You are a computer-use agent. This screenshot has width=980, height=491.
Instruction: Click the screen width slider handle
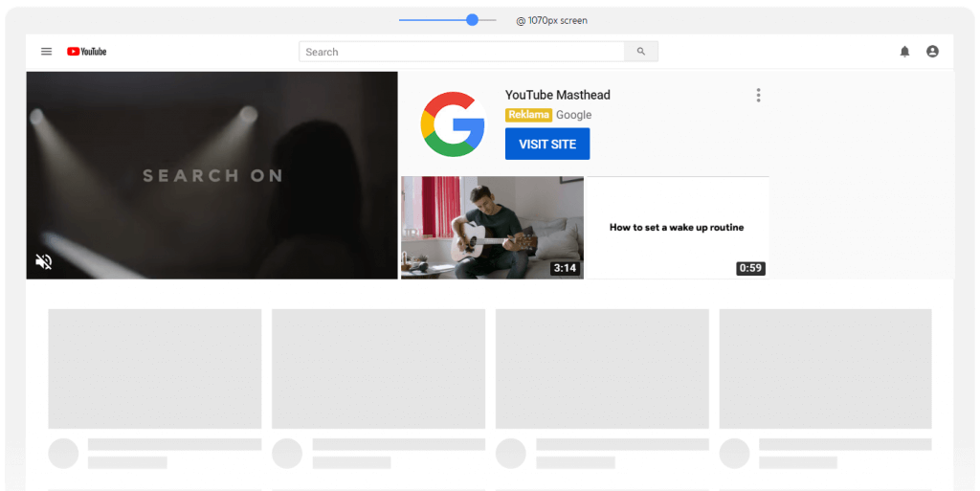[x=472, y=20]
